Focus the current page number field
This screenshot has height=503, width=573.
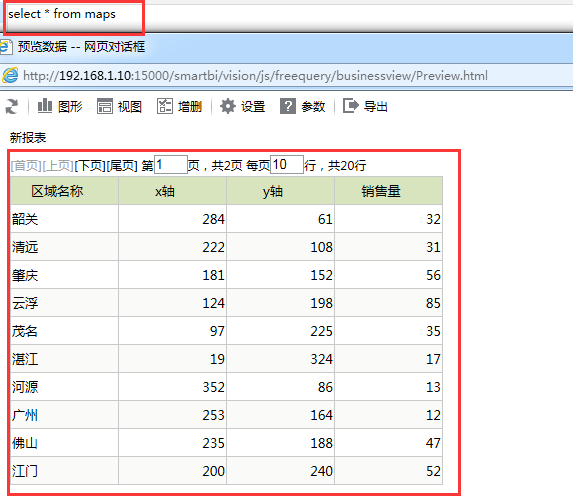point(171,164)
